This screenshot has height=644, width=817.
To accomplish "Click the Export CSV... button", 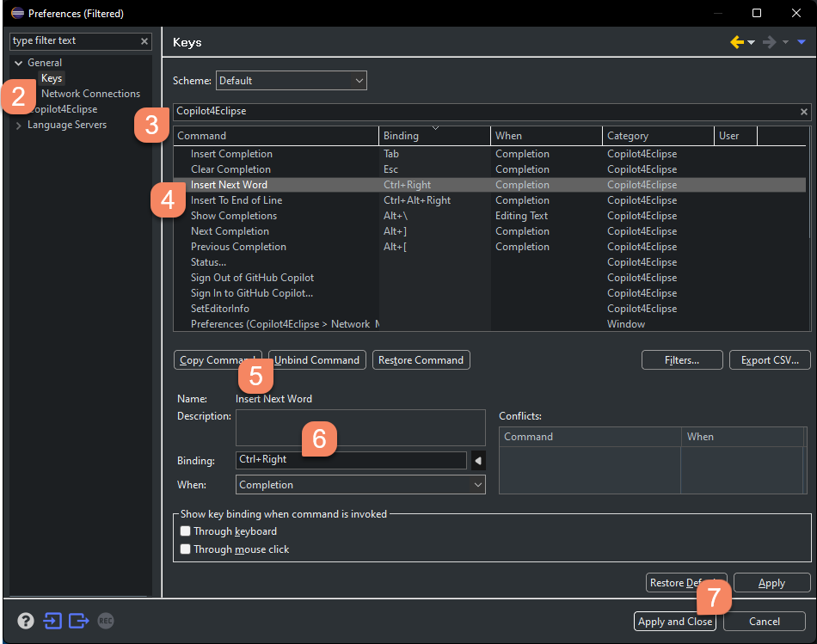I will click(x=770, y=360).
